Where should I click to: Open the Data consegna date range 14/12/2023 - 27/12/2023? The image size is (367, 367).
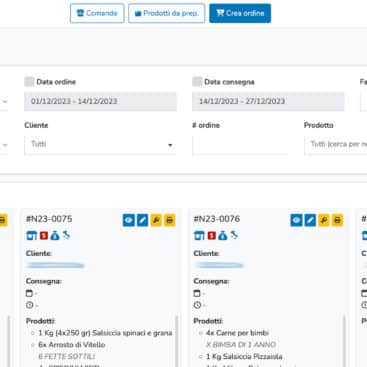coord(268,101)
